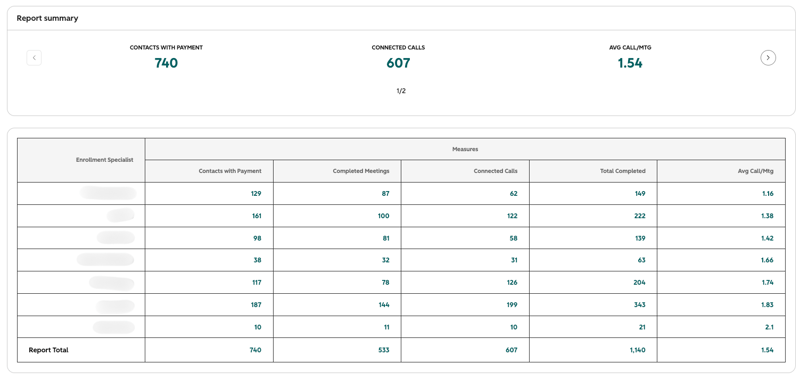Click the Completed Meetings column header
This screenshot has width=800, height=380.
(x=361, y=171)
